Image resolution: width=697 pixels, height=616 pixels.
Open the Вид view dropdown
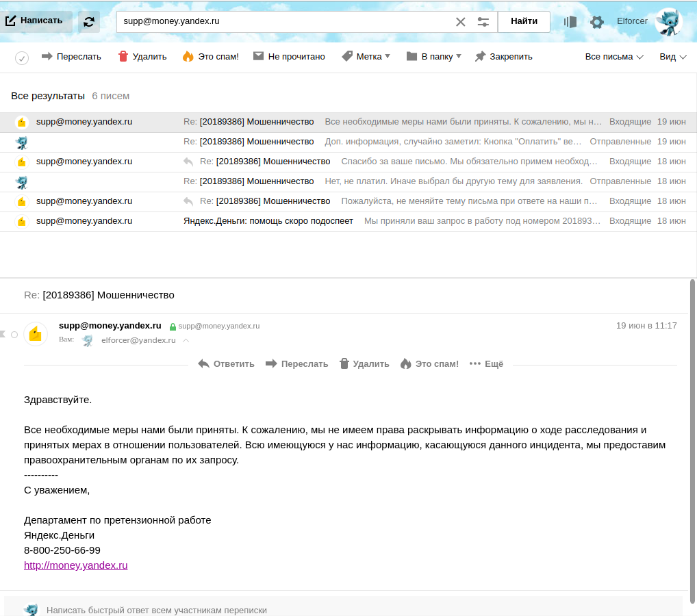pos(672,57)
